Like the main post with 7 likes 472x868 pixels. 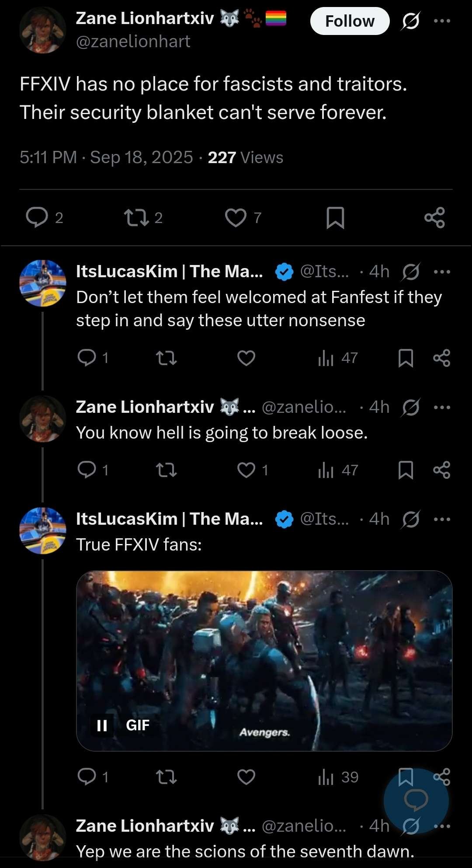click(236, 217)
